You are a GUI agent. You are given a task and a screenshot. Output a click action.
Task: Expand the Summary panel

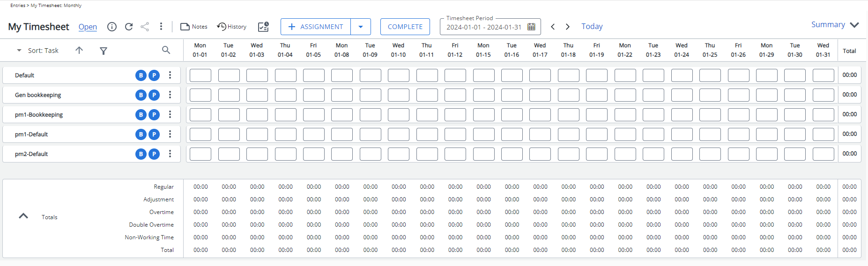point(854,25)
